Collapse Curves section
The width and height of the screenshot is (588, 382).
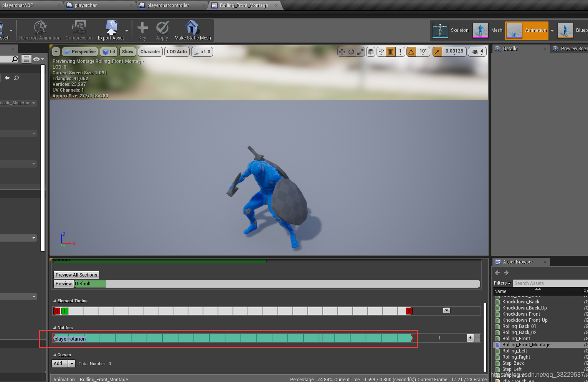tap(54, 355)
